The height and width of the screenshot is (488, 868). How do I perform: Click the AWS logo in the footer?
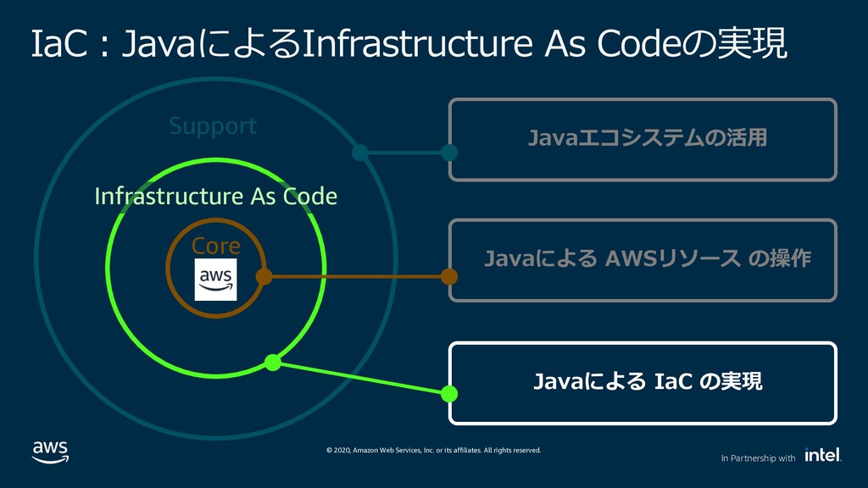click(50, 452)
